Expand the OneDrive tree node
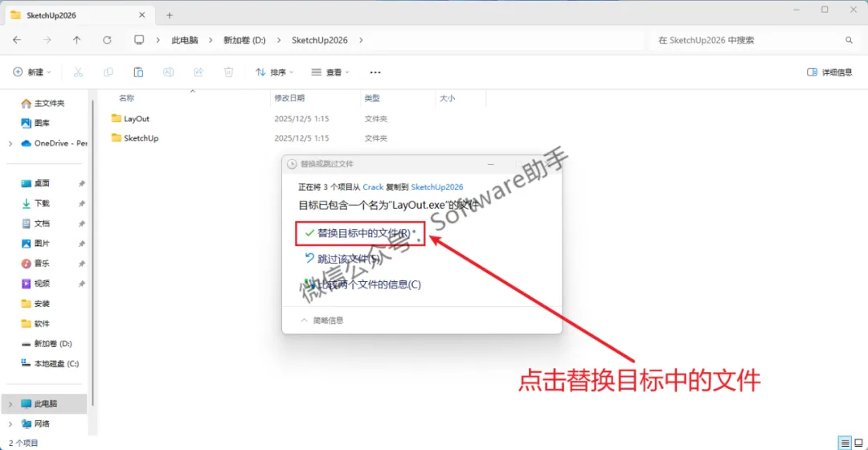 click(10, 143)
